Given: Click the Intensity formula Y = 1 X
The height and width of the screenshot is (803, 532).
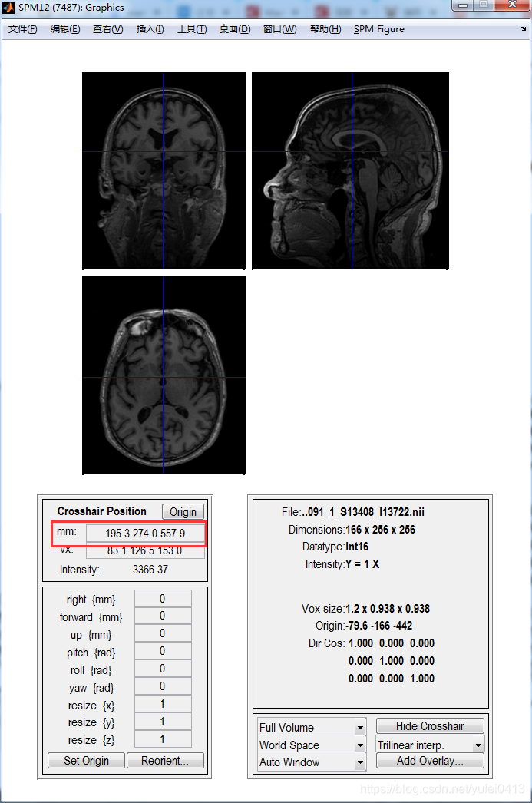Looking at the screenshot, I should (362, 563).
